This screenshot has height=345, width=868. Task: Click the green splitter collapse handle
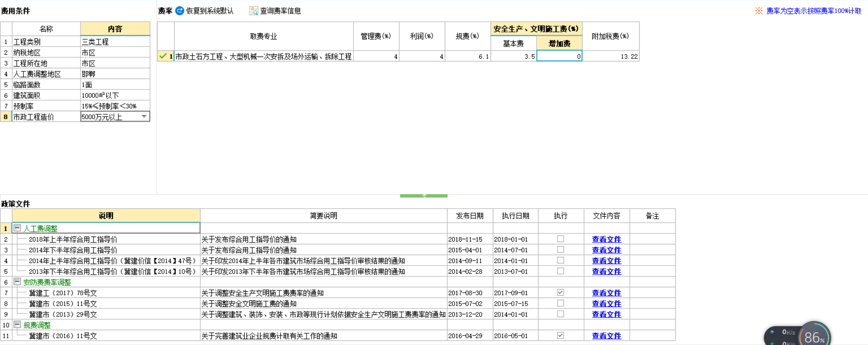point(424,196)
